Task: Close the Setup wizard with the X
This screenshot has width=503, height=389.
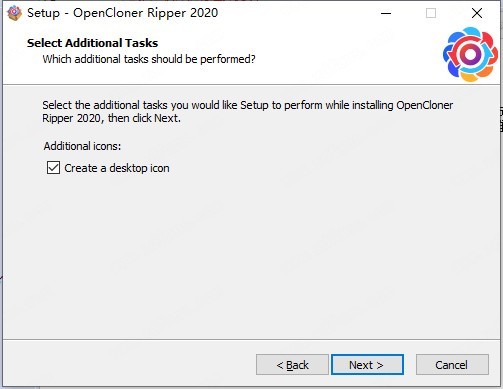Action: pyautogui.click(x=477, y=13)
